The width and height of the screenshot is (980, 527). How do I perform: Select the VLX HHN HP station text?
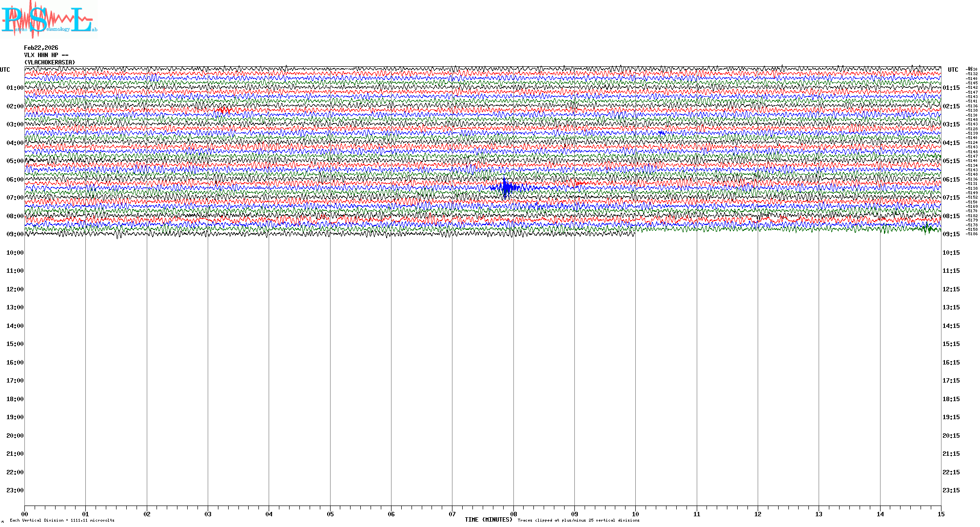(46, 55)
